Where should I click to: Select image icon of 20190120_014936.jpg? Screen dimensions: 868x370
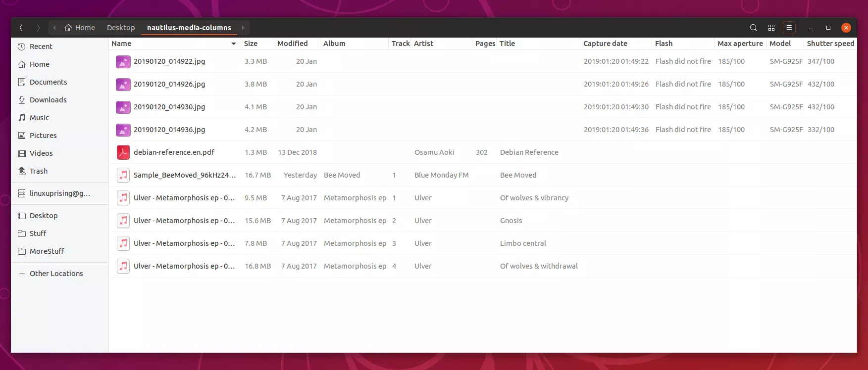pyautogui.click(x=123, y=130)
